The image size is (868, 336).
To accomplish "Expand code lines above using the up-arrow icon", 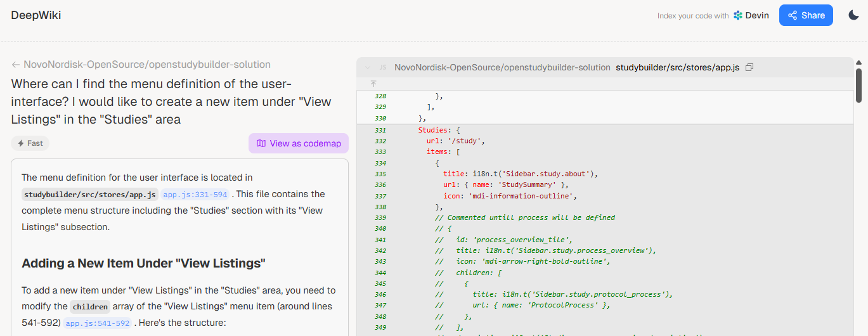I will click(x=373, y=83).
